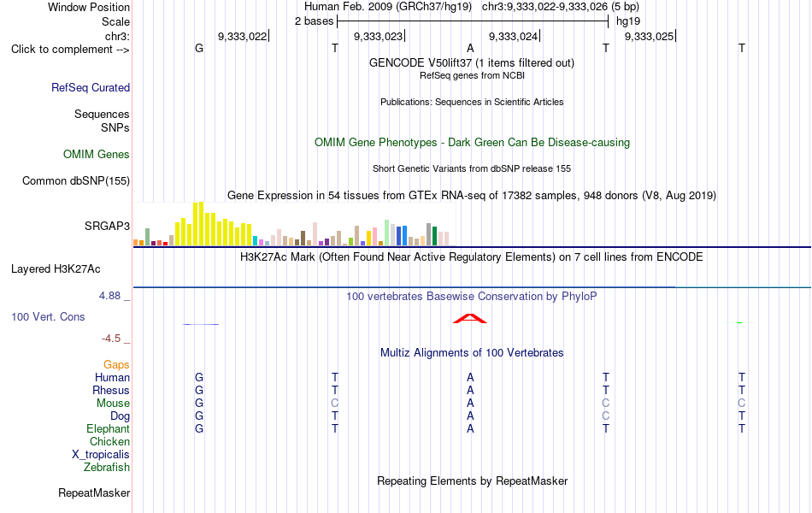The height and width of the screenshot is (513, 812).
Task: Select the Dog species row label
Action: pyautogui.click(x=121, y=416)
